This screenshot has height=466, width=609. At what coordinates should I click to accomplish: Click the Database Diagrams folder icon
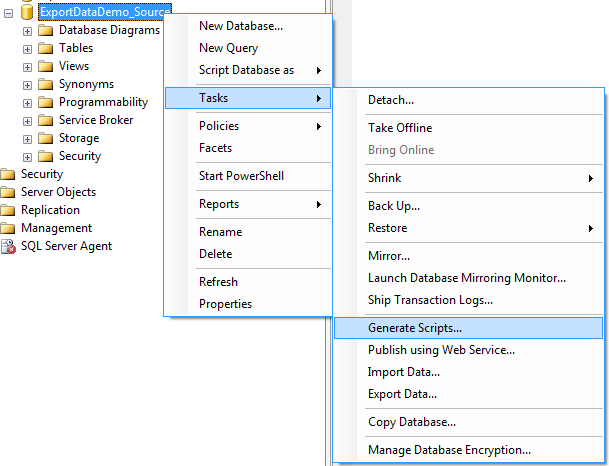point(46,30)
